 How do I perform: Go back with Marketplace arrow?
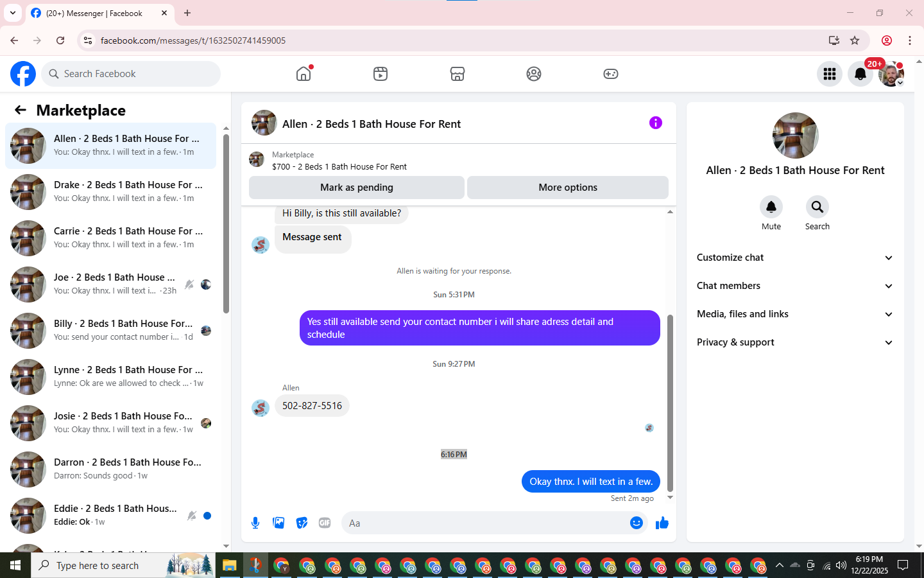pyautogui.click(x=21, y=110)
